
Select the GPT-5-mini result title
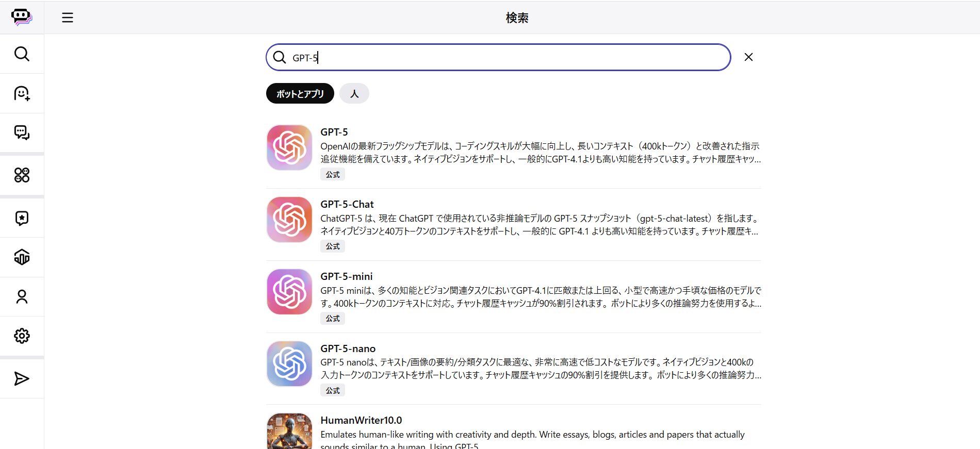click(x=346, y=276)
